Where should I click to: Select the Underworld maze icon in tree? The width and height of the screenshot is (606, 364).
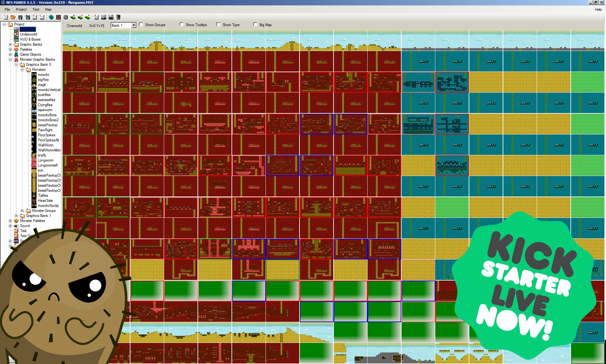click(16, 34)
